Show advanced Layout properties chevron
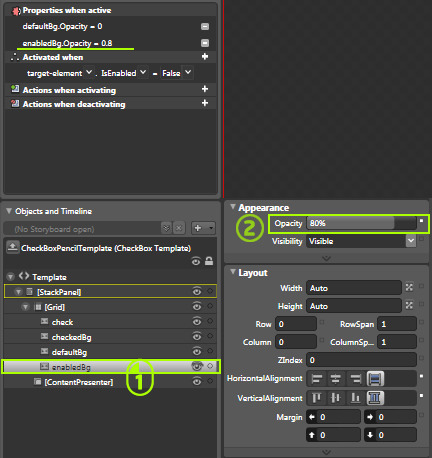This screenshot has width=432, height=458. 327,452
